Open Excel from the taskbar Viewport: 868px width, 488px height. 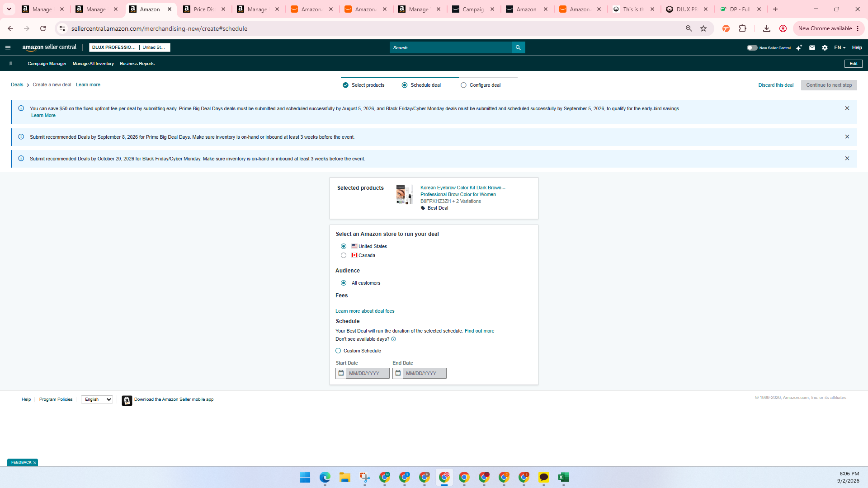pos(564,478)
